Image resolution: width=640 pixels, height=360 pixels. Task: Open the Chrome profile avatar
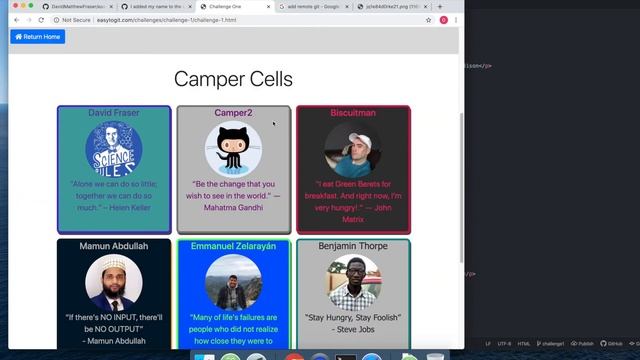click(444, 20)
